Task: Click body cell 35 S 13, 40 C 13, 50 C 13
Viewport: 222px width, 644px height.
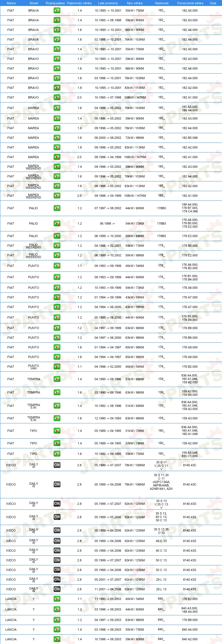Action: click(161, 517)
